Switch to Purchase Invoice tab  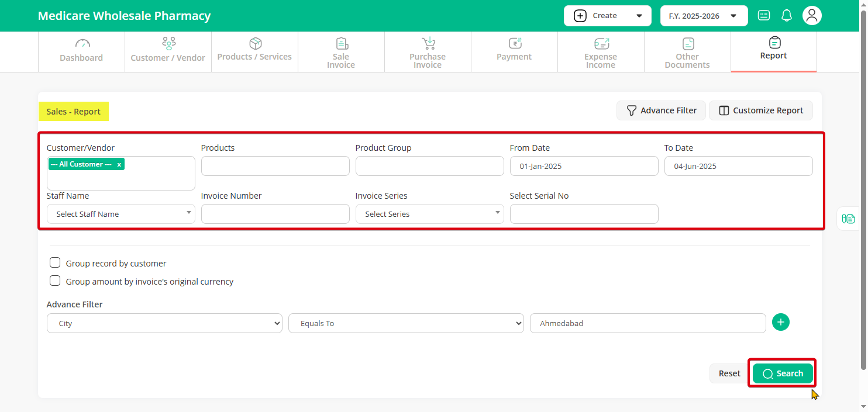(428, 51)
